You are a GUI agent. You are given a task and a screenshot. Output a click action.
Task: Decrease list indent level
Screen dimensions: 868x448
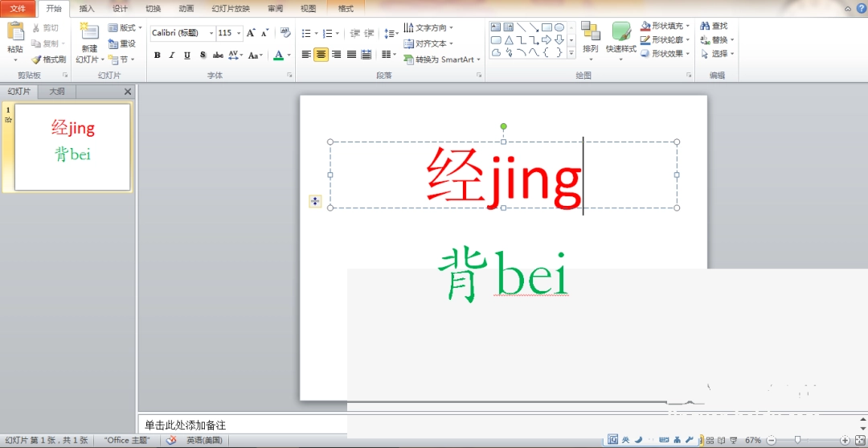pyautogui.click(x=355, y=34)
